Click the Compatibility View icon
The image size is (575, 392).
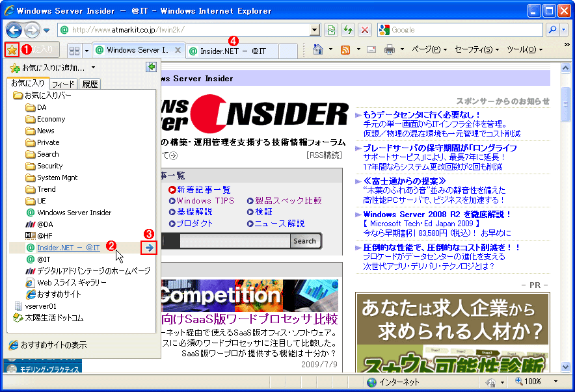[331, 30]
